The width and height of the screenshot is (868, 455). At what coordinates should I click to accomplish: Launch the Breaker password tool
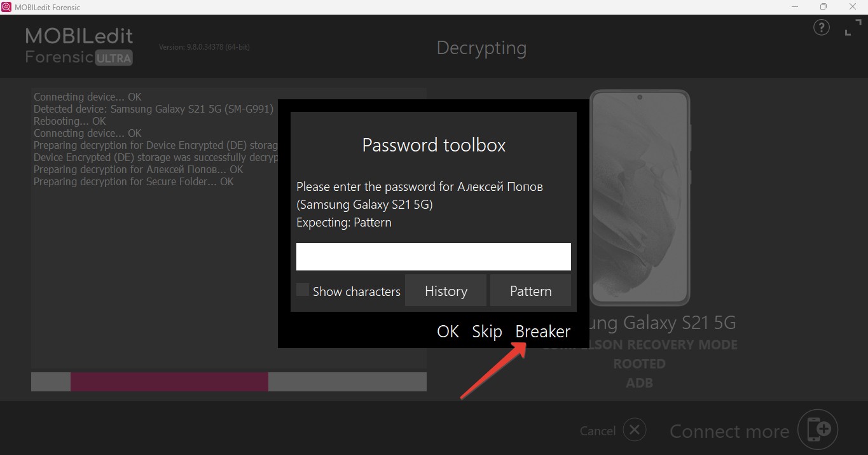click(542, 332)
